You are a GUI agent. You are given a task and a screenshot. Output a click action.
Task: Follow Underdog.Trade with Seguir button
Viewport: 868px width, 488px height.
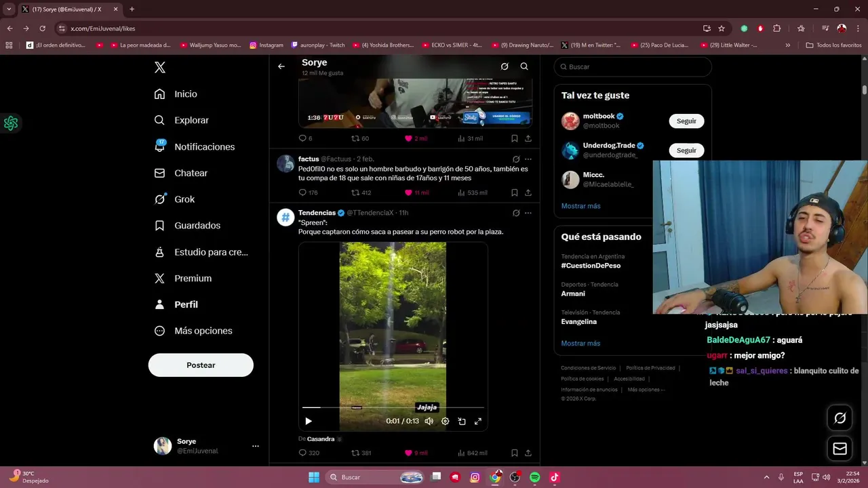(686, 150)
